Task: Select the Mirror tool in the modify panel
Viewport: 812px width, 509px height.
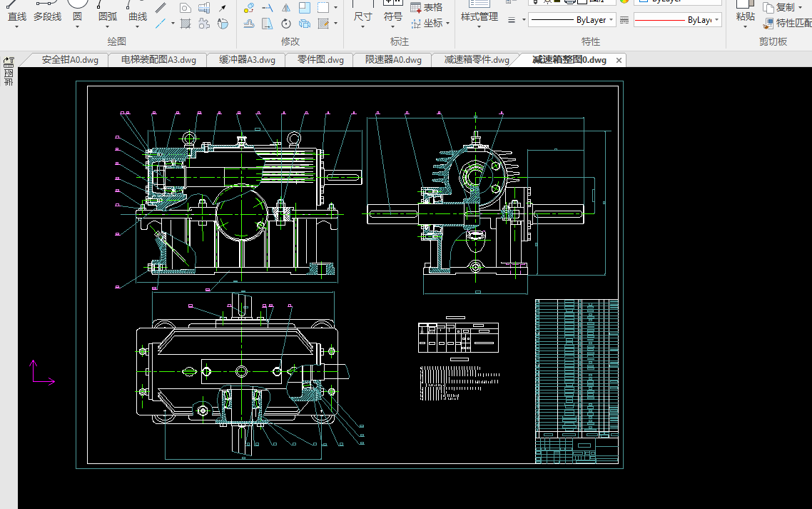Action: tap(286, 8)
